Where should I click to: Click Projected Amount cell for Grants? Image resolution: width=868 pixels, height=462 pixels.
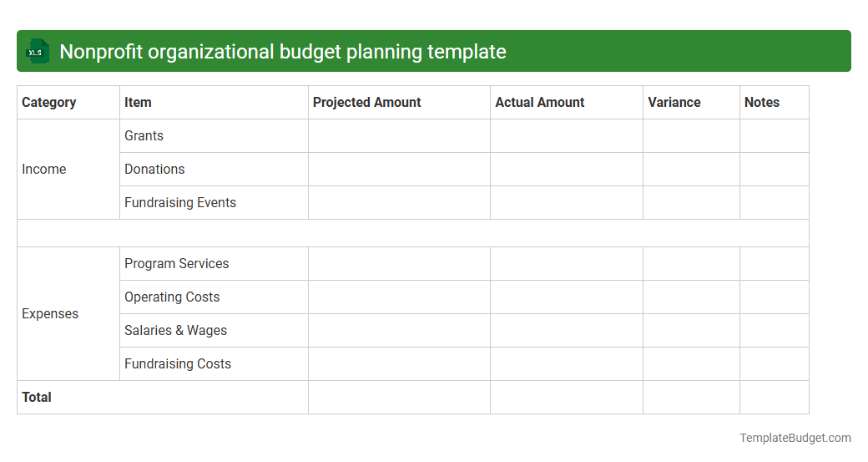399,135
